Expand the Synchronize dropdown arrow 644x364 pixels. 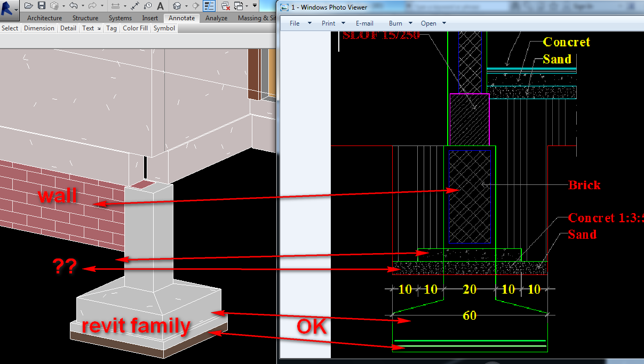(63, 6)
